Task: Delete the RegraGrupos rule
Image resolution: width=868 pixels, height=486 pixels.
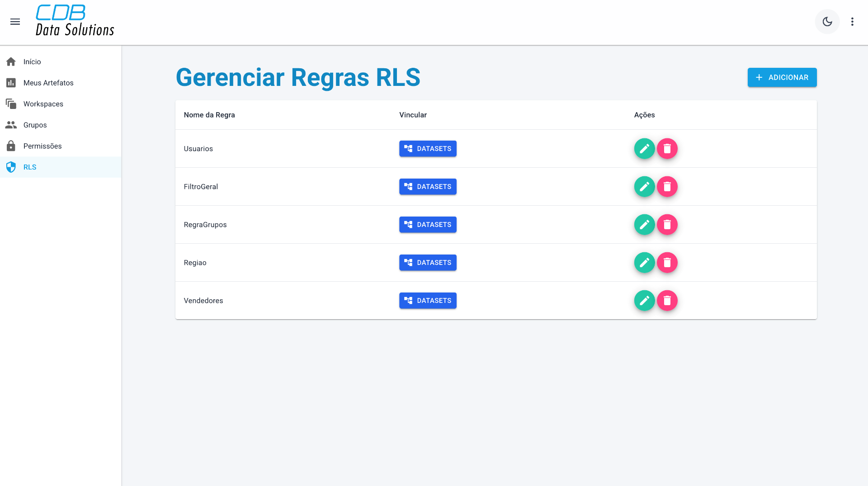Action: coord(667,225)
